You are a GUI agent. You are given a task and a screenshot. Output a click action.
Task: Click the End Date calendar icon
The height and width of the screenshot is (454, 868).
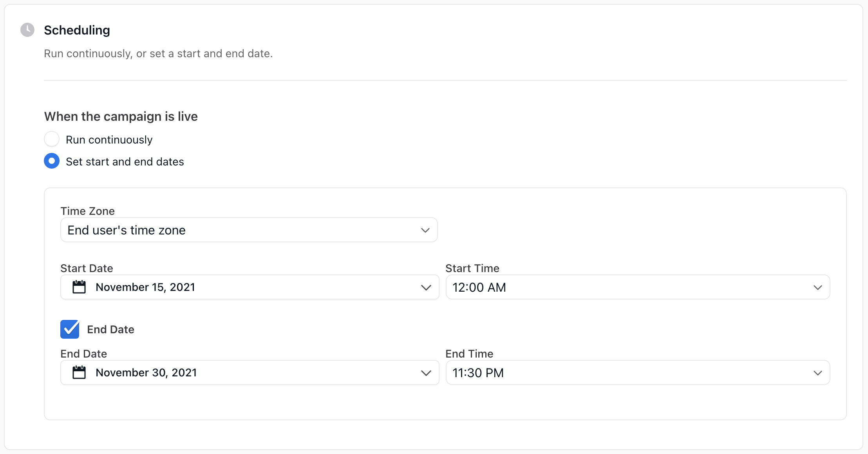tap(79, 372)
